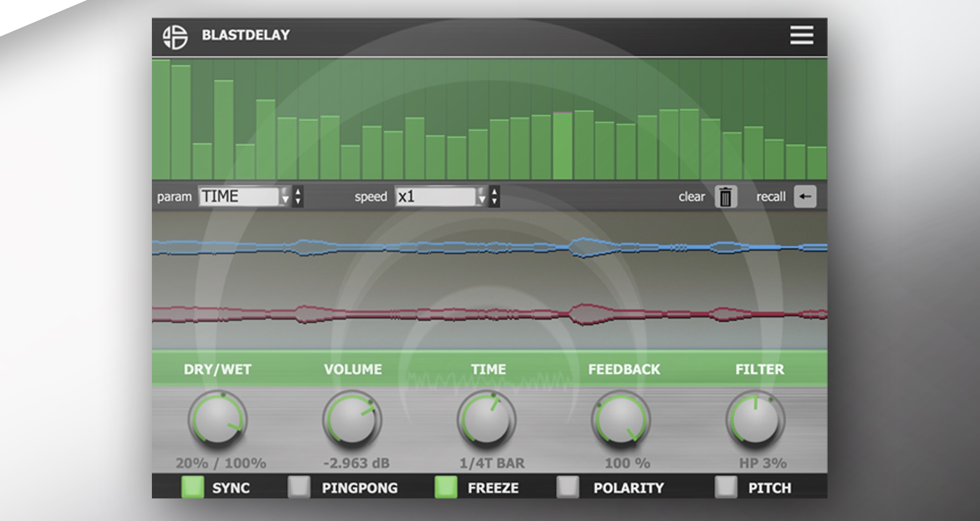Enable the POLARITY toggle
This screenshot has width=980, height=521.
point(568,487)
